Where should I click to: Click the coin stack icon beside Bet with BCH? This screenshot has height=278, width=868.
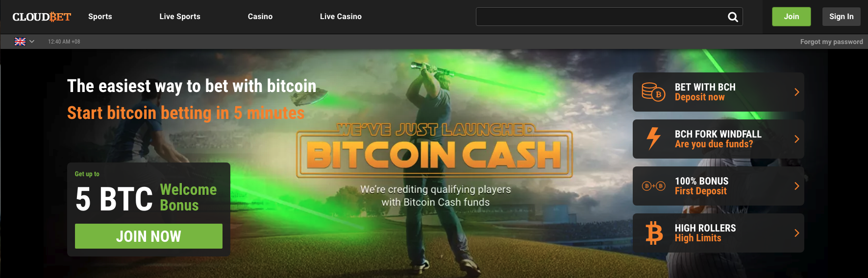pyautogui.click(x=653, y=92)
